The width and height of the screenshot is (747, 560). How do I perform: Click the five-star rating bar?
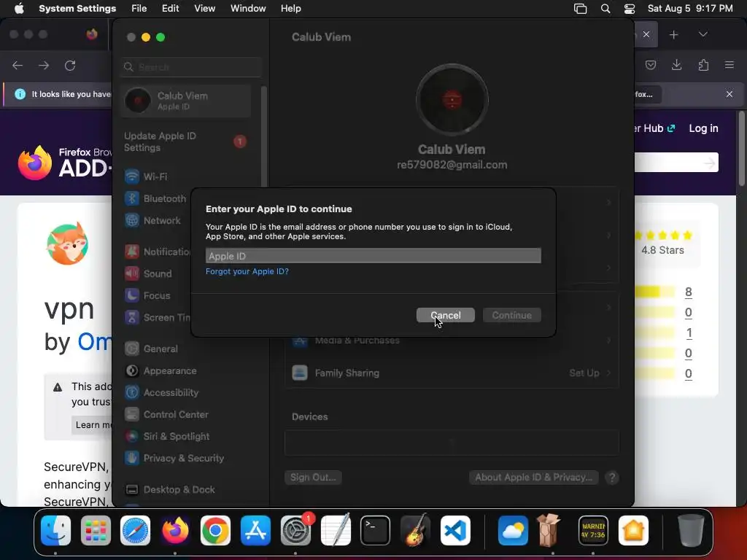click(x=654, y=292)
